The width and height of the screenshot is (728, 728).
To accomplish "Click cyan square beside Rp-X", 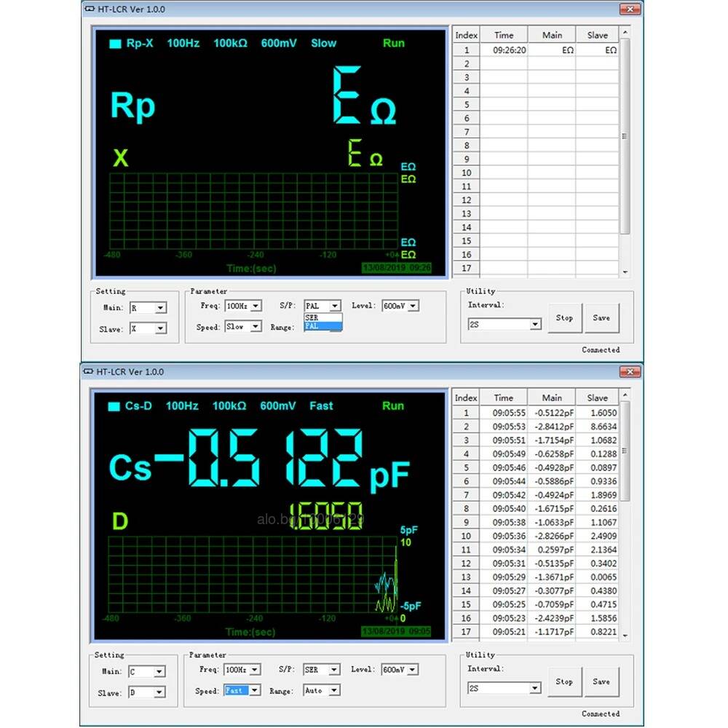I will 115,44.
